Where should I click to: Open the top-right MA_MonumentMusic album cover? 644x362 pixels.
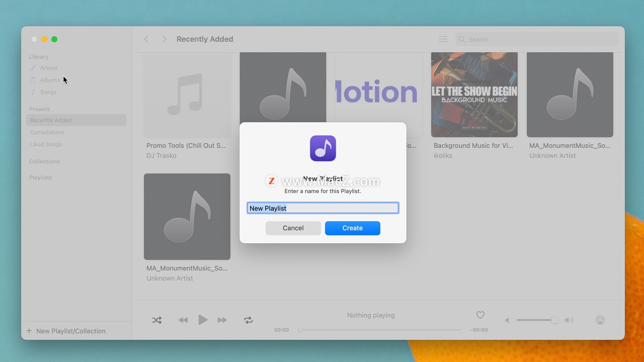(570, 95)
